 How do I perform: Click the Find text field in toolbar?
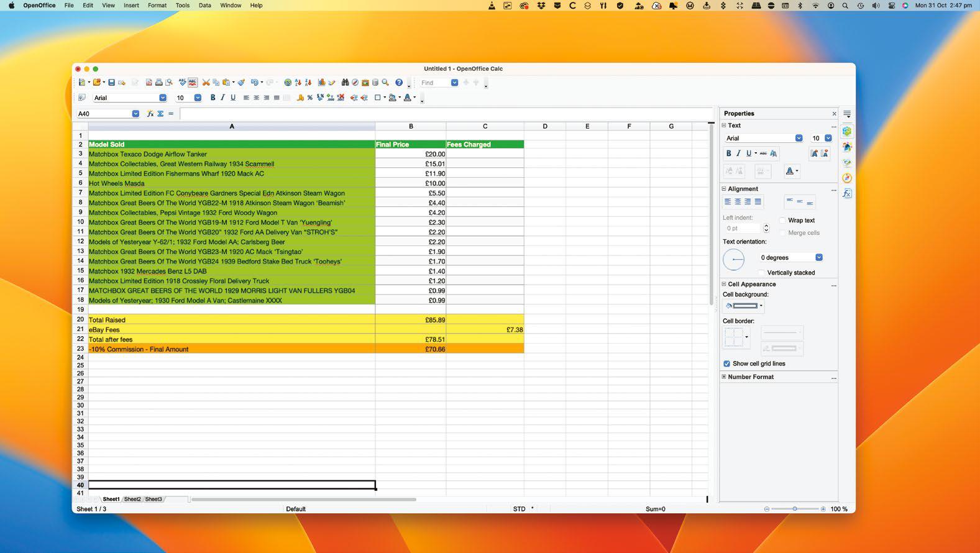pyautogui.click(x=434, y=83)
